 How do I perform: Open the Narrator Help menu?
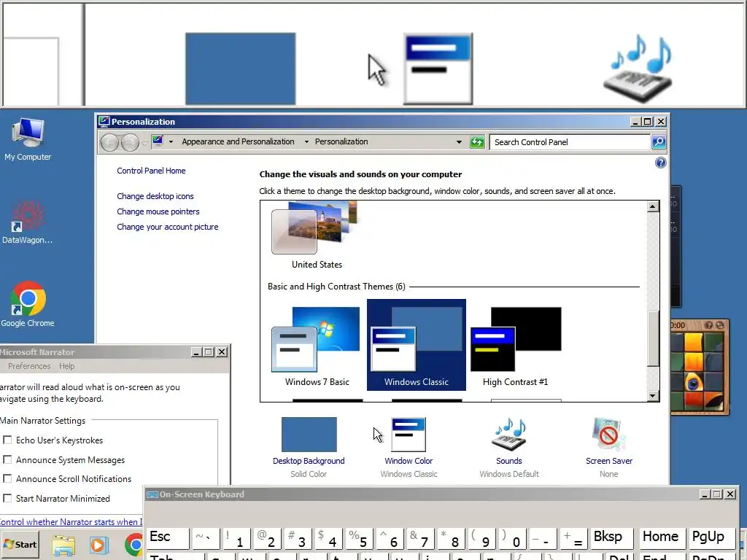(66, 366)
